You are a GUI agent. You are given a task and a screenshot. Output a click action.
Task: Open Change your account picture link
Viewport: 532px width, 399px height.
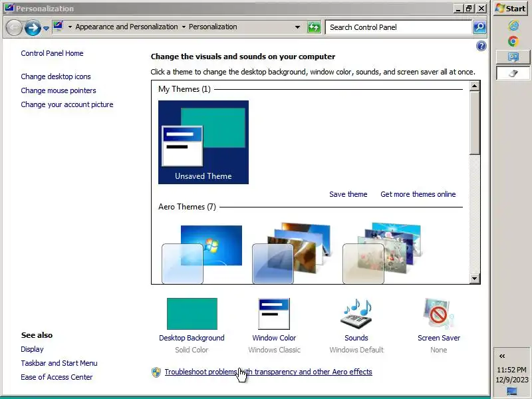pyautogui.click(x=67, y=104)
